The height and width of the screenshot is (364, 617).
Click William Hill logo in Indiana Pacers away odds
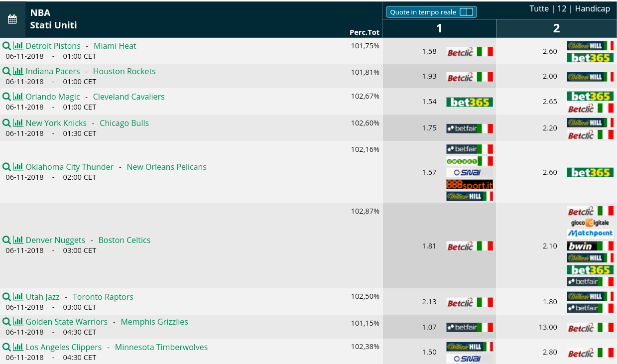click(x=590, y=77)
